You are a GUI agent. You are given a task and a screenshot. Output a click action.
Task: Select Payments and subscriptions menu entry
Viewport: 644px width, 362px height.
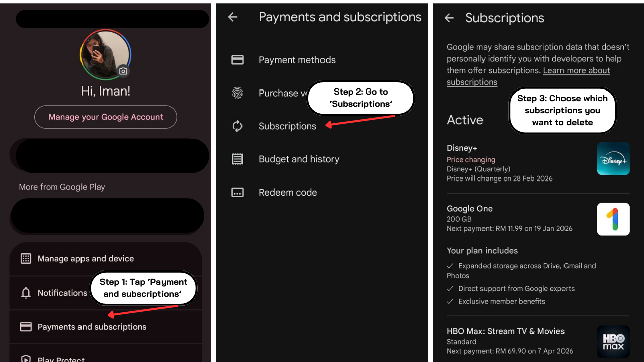(x=106, y=327)
